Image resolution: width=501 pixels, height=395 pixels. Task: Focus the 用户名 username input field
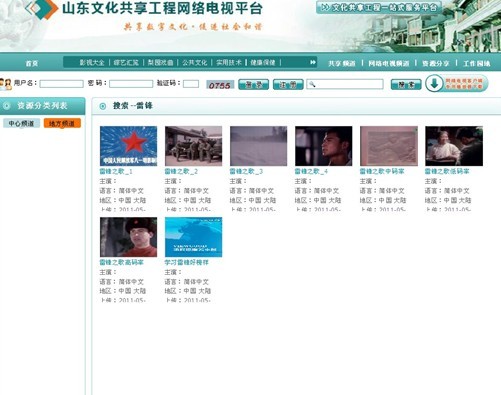tap(61, 84)
